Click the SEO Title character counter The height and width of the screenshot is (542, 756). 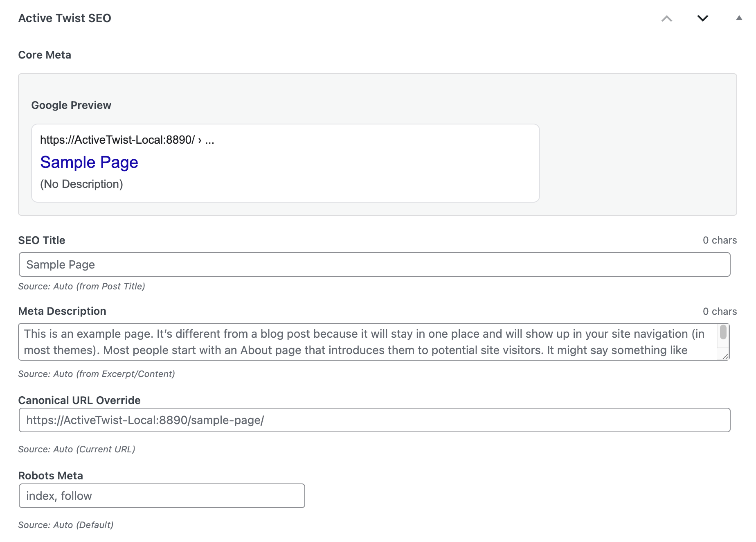720,240
